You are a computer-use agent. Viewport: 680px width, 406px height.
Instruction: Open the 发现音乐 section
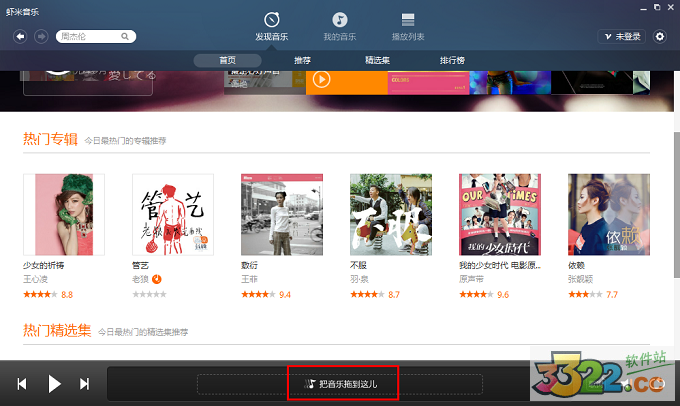(x=271, y=27)
